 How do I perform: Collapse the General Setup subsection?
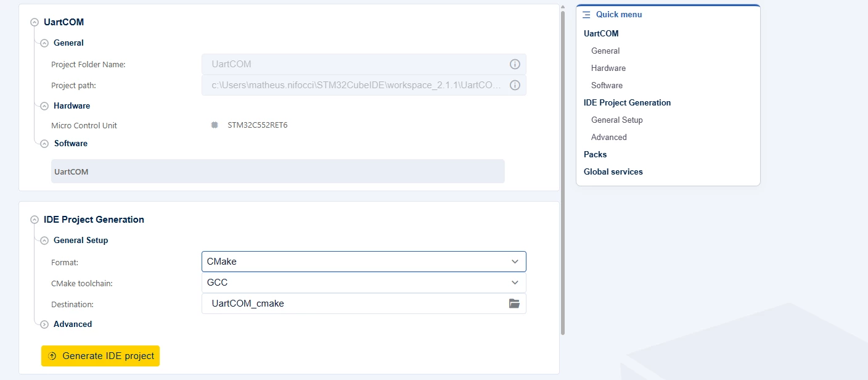point(44,241)
